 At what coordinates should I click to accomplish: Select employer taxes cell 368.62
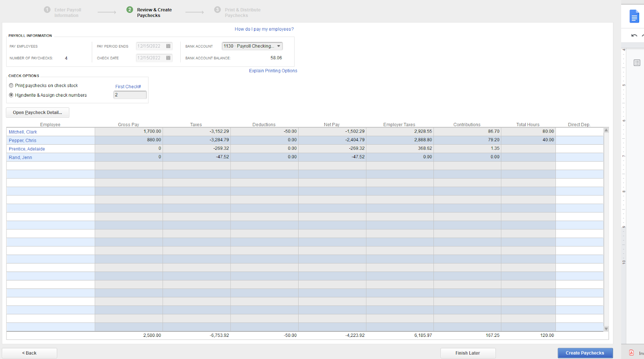coord(400,148)
